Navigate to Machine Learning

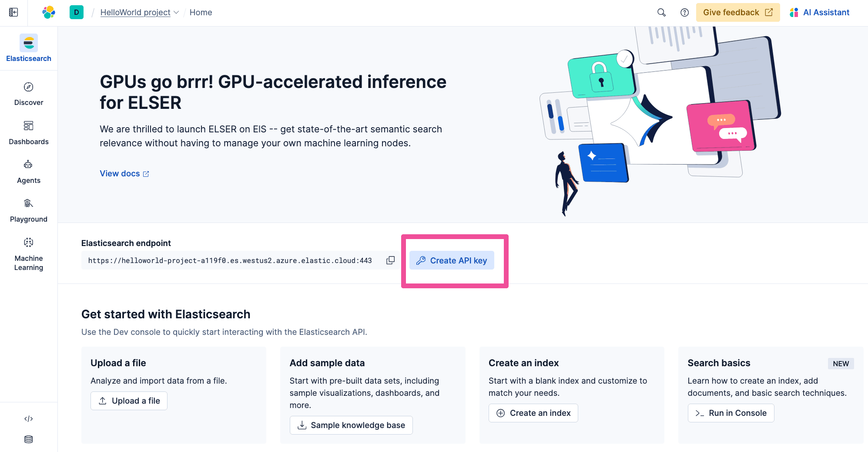tap(29, 254)
